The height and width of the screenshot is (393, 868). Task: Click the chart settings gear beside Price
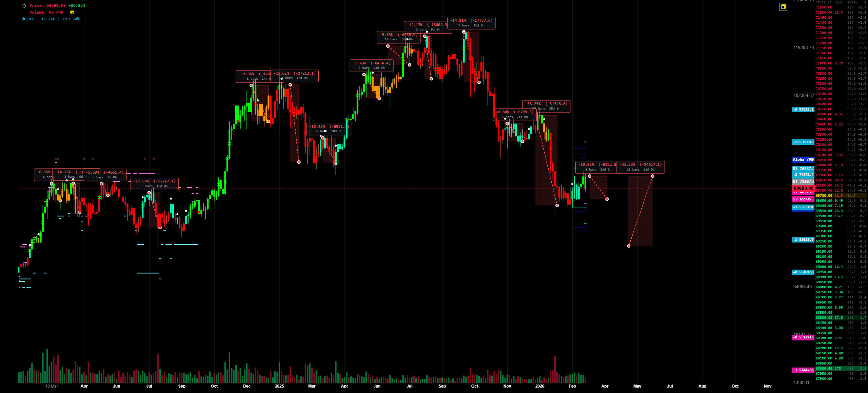click(x=24, y=6)
